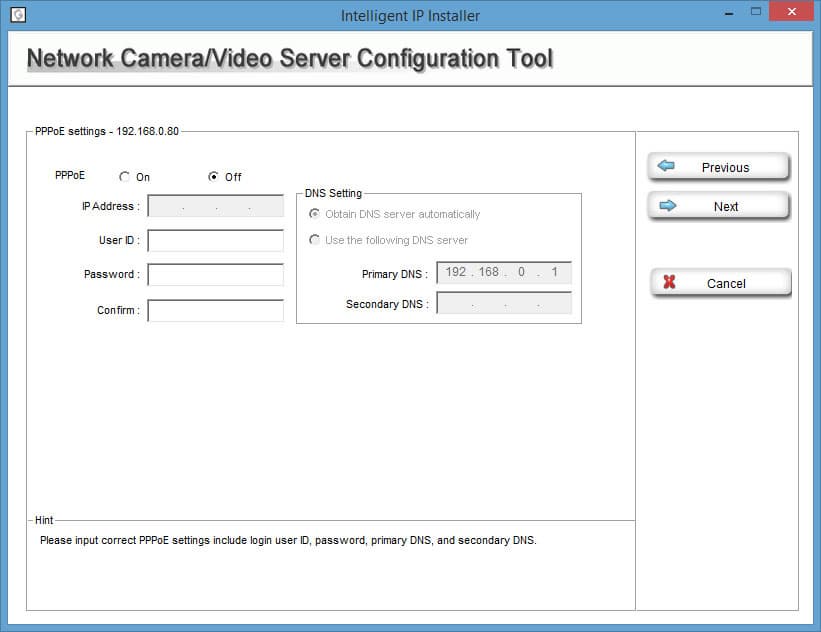Click the Confirm password field
This screenshot has width=821, height=632.
point(216,311)
